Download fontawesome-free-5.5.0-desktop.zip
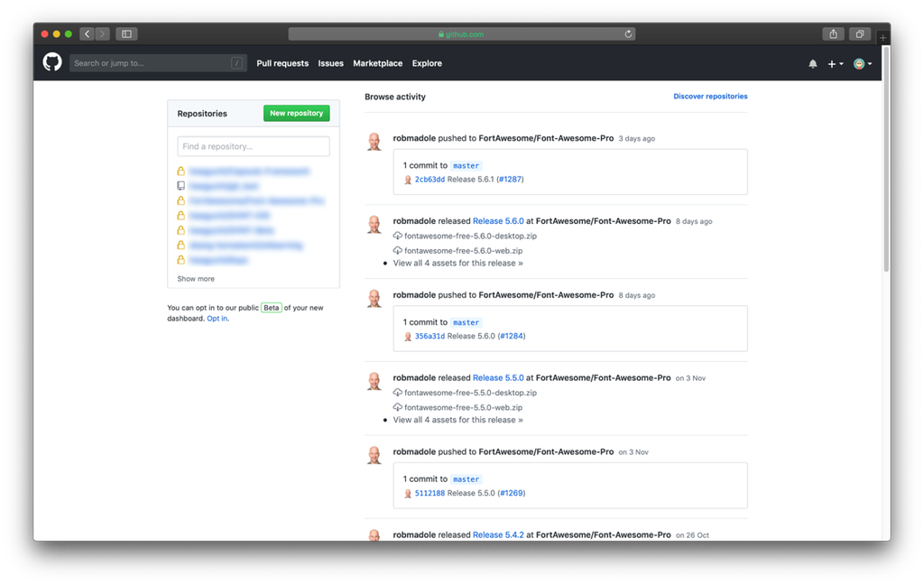 [x=470, y=393]
